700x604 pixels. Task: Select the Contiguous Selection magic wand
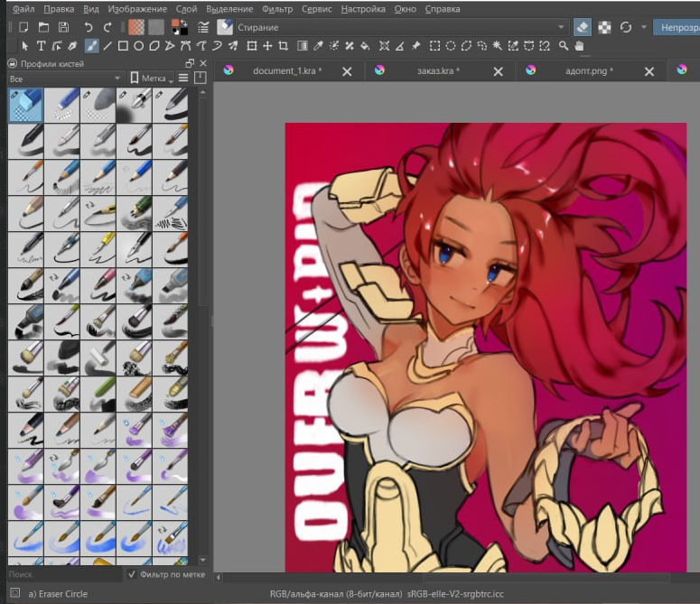pos(498,46)
